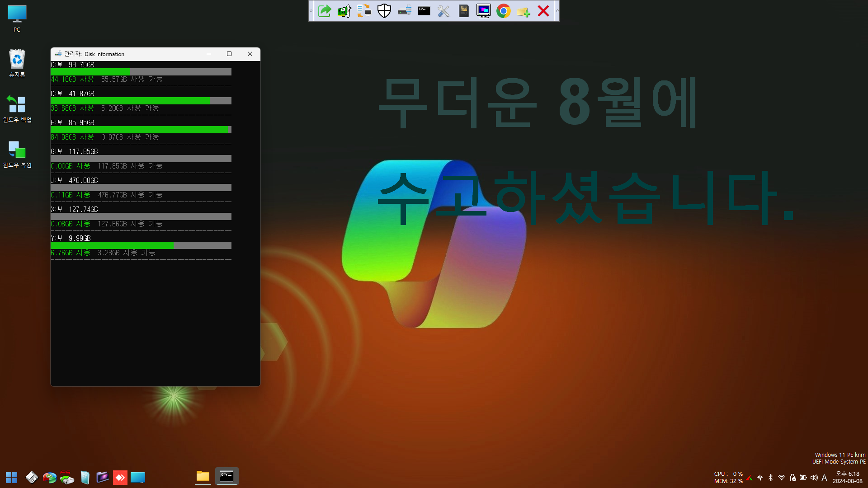The width and height of the screenshot is (868, 488).
Task: Maximize the Disk Information window
Action: pyautogui.click(x=229, y=54)
